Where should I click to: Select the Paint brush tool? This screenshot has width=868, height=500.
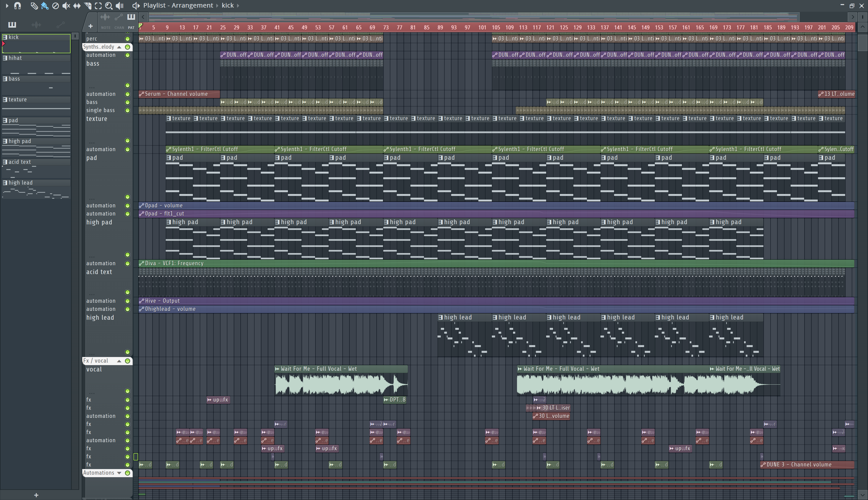[x=45, y=6]
